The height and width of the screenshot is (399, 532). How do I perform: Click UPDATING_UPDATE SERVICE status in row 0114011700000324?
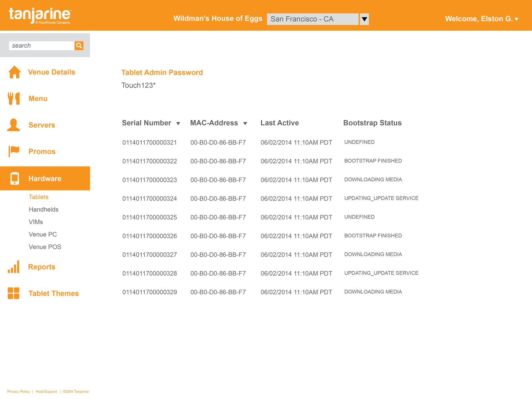point(381,198)
